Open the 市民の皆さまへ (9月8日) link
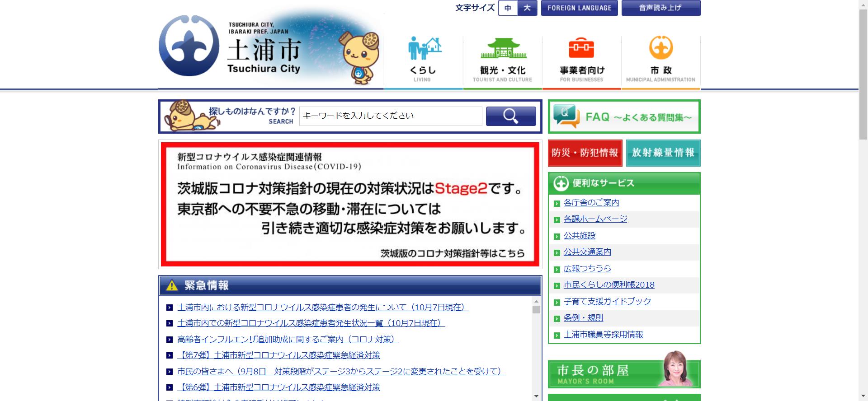The height and width of the screenshot is (401, 868). pos(341,371)
